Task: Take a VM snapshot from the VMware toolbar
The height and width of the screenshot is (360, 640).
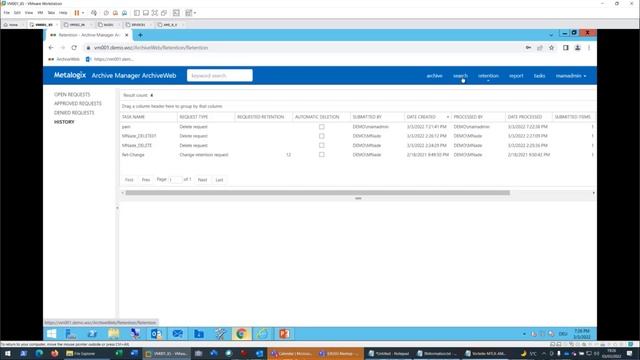Action: click(106, 13)
